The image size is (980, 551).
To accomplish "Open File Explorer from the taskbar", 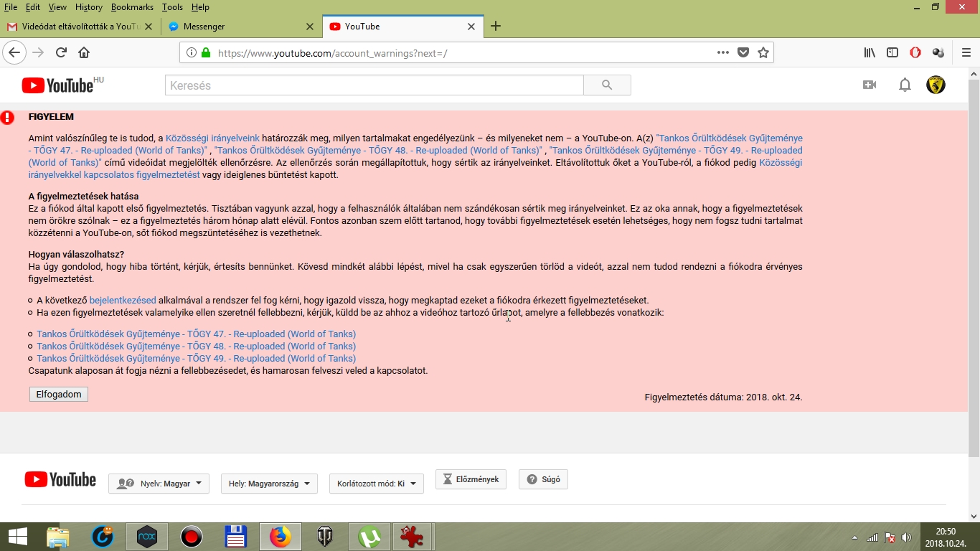I will pyautogui.click(x=57, y=536).
